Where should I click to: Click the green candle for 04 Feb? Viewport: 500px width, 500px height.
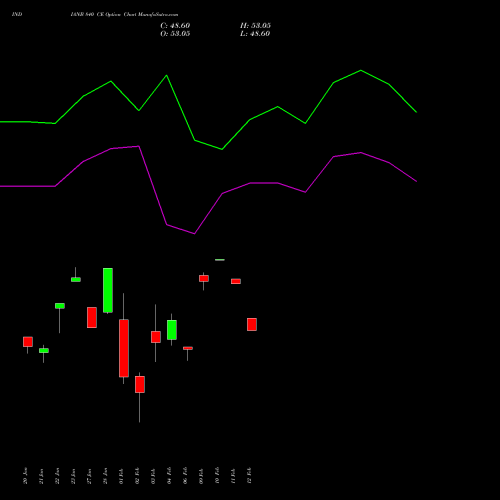click(x=172, y=330)
